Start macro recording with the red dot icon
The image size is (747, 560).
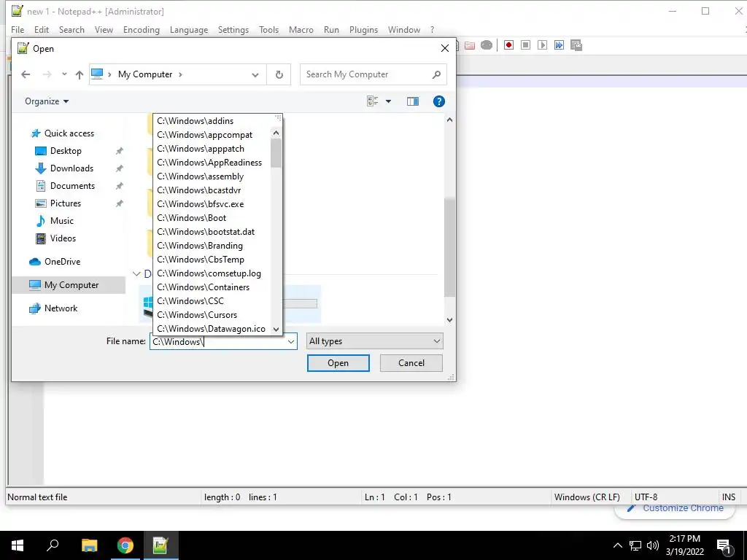coord(508,45)
